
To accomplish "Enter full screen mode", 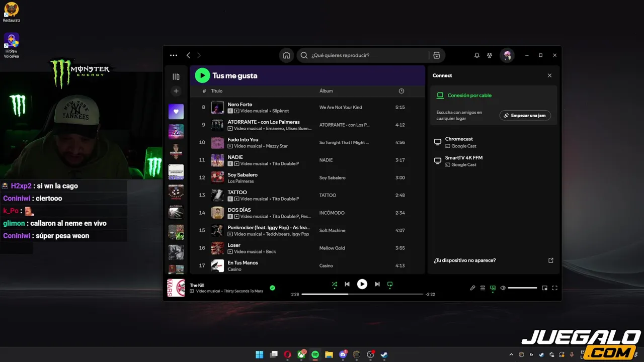I will point(554,288).
